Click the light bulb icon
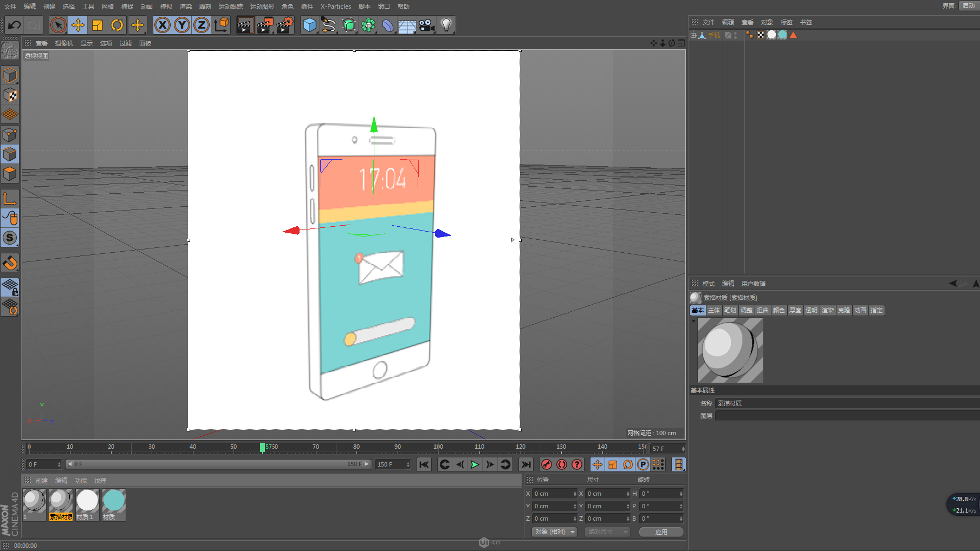Image resolution: width=980 pixels, height=551 pixels. click(x=446, y=25)
